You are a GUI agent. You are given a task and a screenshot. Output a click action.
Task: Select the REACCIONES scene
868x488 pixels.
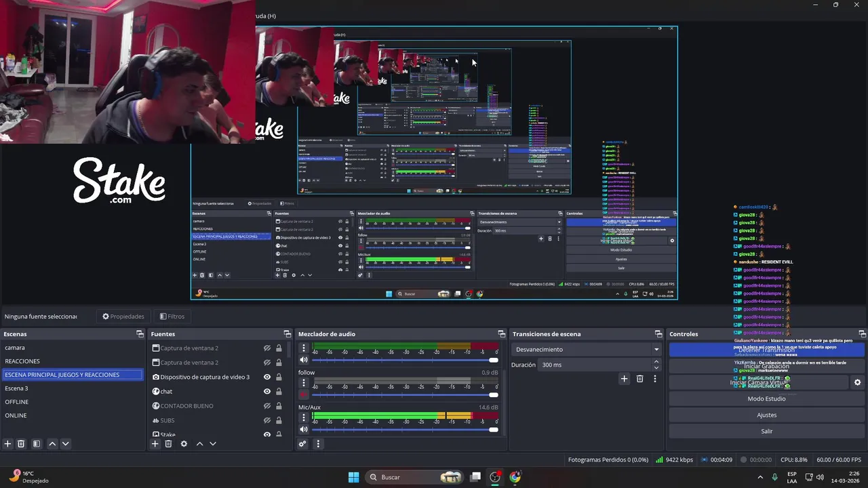(72, 361)
